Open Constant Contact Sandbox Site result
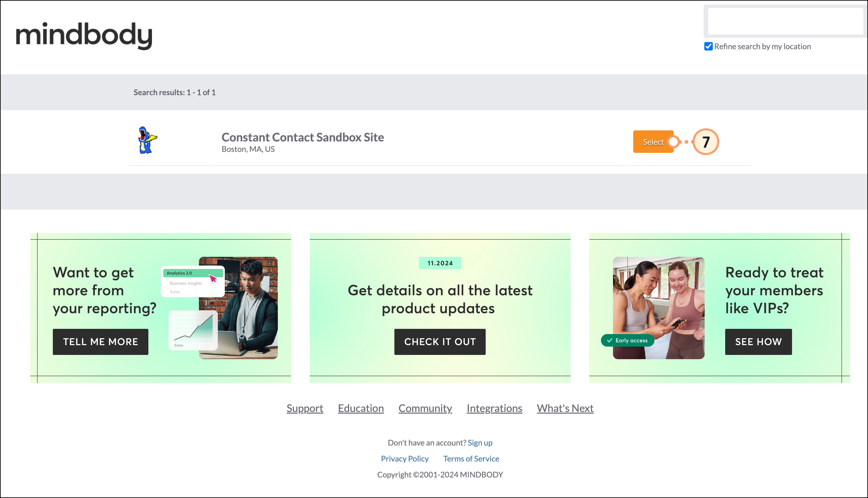 pos(303,137)
